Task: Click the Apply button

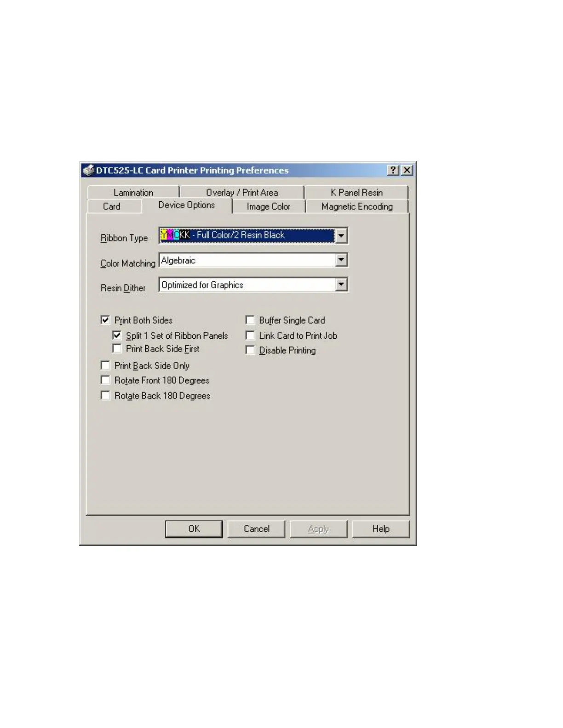Action: coord(318,529)
